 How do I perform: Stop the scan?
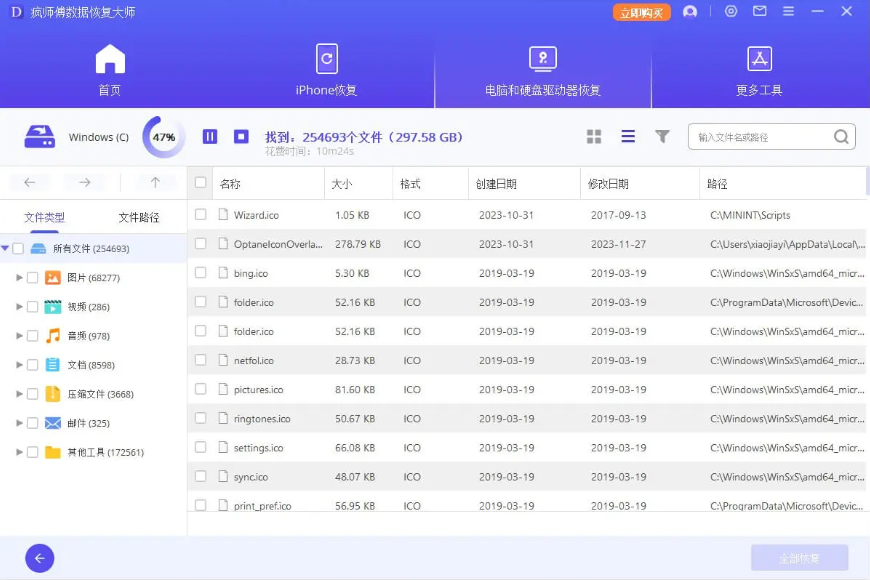click(241, 137)
